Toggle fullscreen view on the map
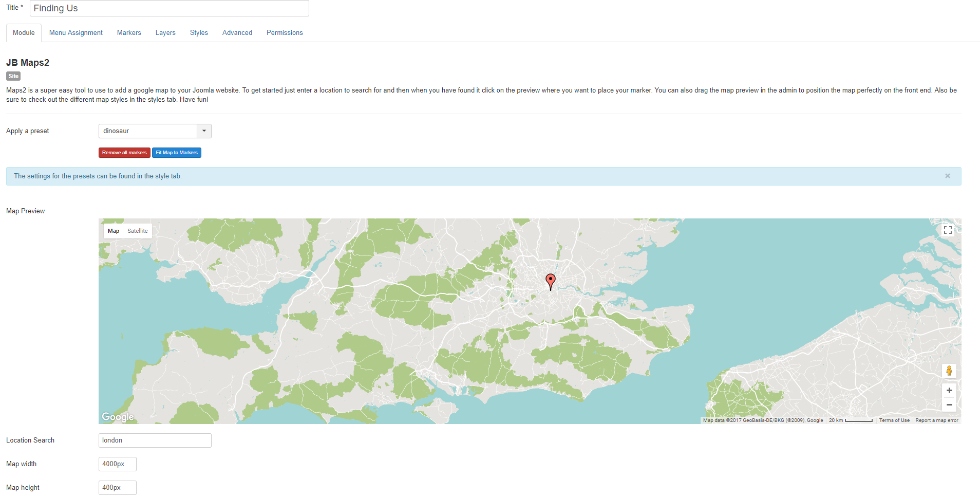Screen dimensions: 980x497 coord(948,230)
